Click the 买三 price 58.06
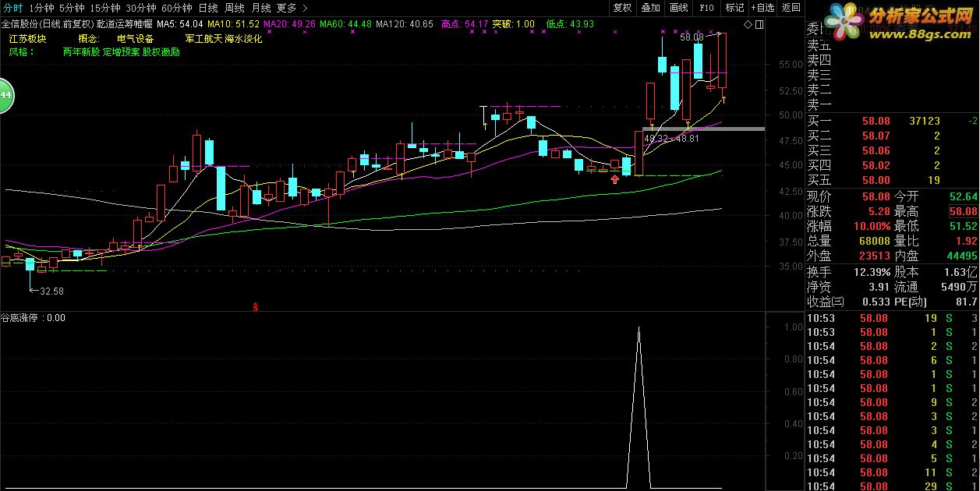This screenshot has width=980, height=491. click(x=876, y=150)
